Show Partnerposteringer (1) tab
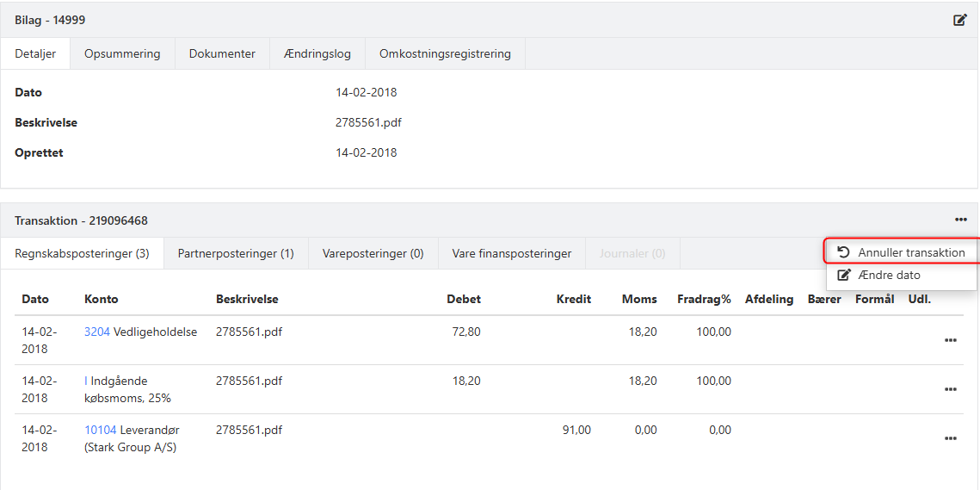The height and width of the screenshot is (490, 980). pyautogui.click(x=236, y=253)
